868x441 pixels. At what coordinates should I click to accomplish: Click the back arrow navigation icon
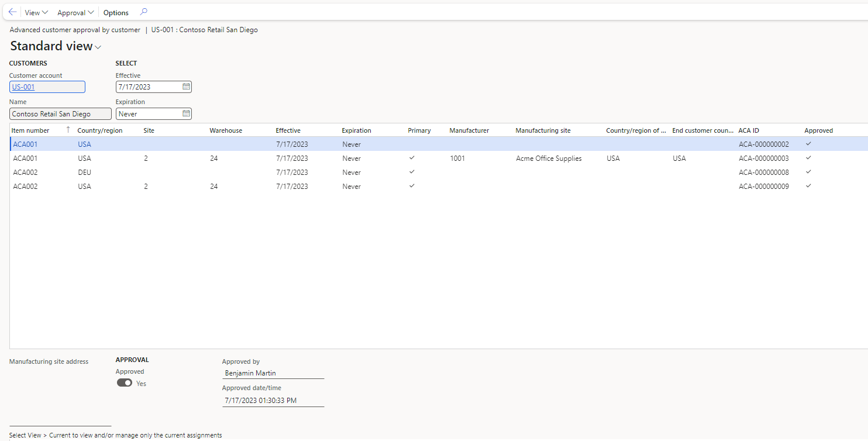[12, 12]
